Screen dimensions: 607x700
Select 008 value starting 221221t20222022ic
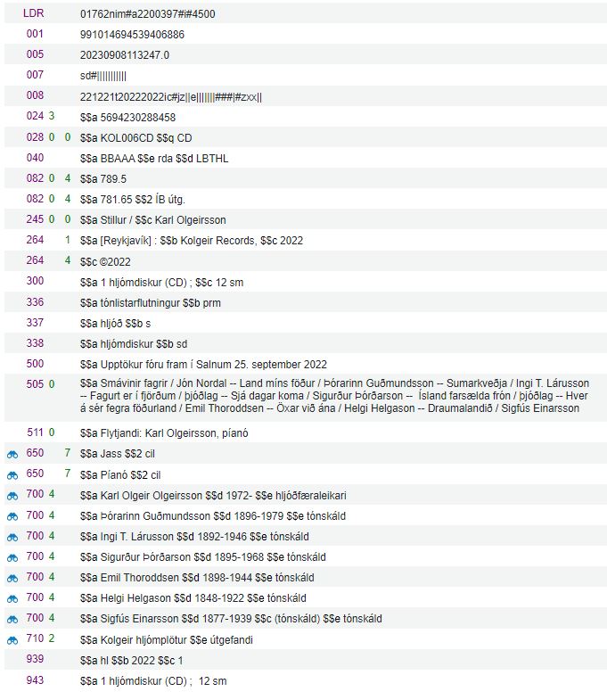pyautogui.click(x=171, y=97)
